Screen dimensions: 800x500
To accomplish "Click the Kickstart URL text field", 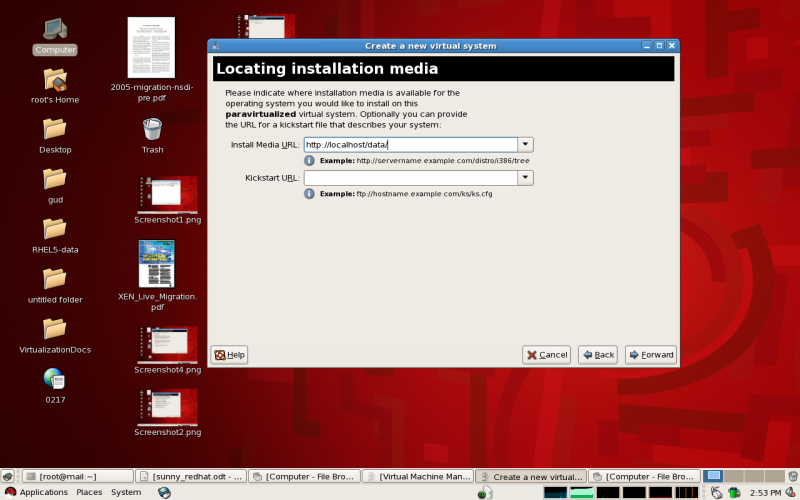I will point(411,178).
